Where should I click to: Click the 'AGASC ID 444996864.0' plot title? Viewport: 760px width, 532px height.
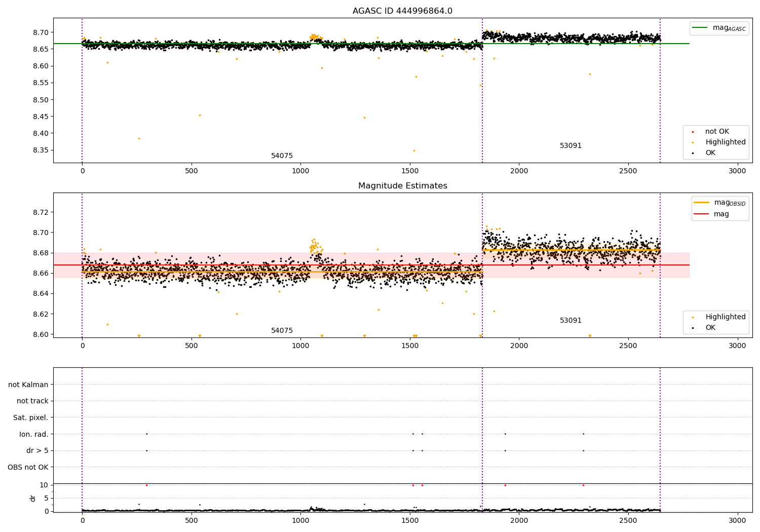[402, 11]
